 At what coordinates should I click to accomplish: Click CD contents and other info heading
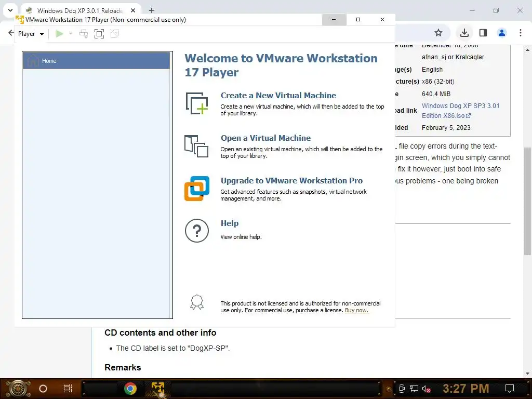pyautogui.click(x=161, y=332)
